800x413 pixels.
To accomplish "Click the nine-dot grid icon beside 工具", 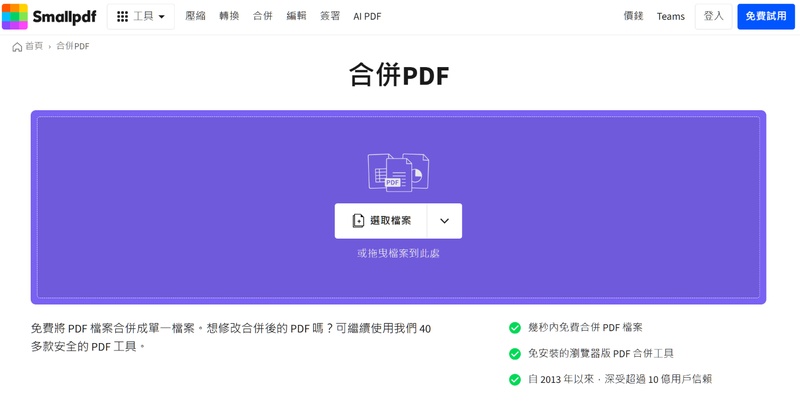I will click(122, 16).
